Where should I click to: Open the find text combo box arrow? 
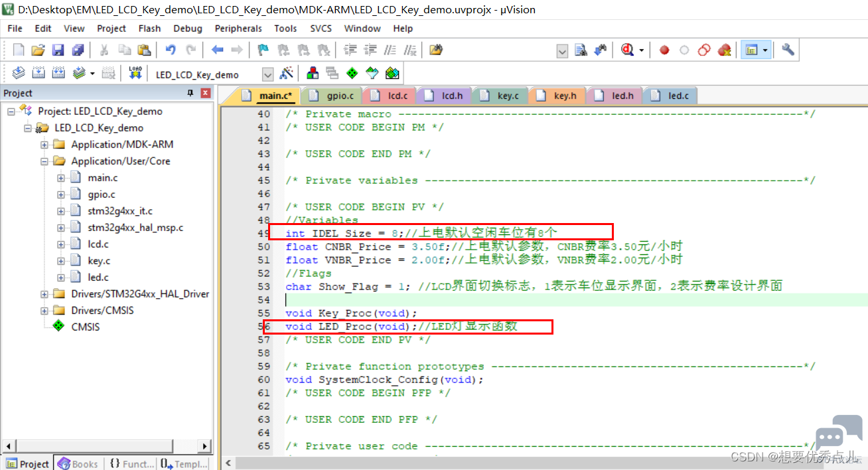562,50
